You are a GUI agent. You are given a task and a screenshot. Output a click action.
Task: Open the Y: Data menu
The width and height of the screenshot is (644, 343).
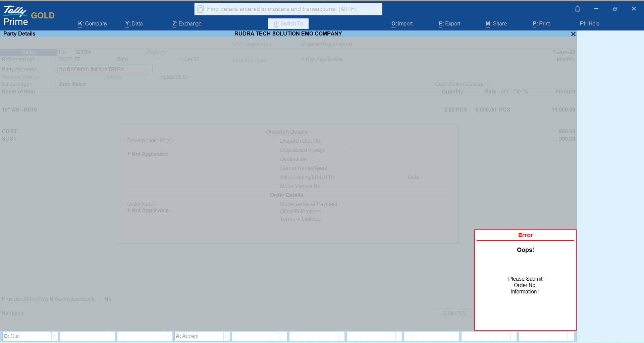pyautogui.click(x=134, y=24)
